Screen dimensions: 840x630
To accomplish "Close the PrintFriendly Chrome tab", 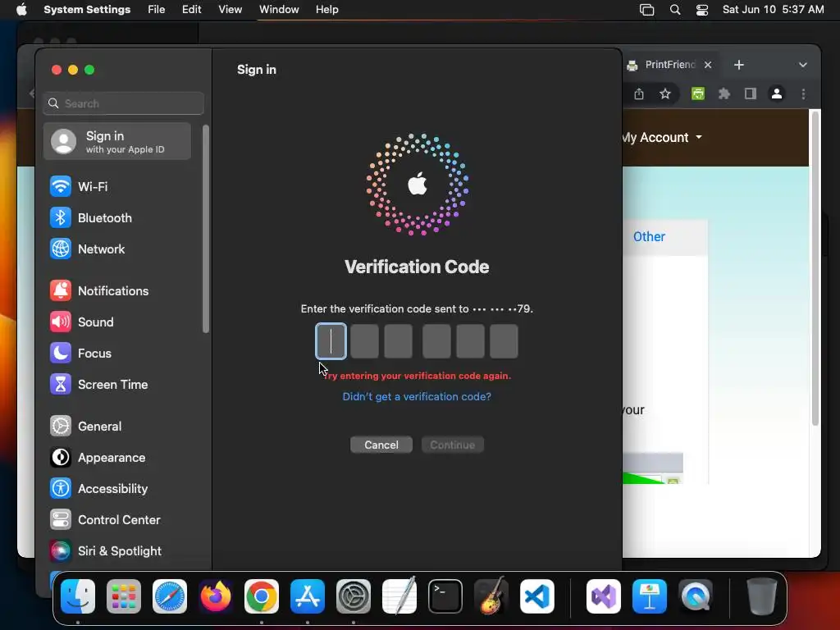I will pyautogui.click(x=708, y=65).
